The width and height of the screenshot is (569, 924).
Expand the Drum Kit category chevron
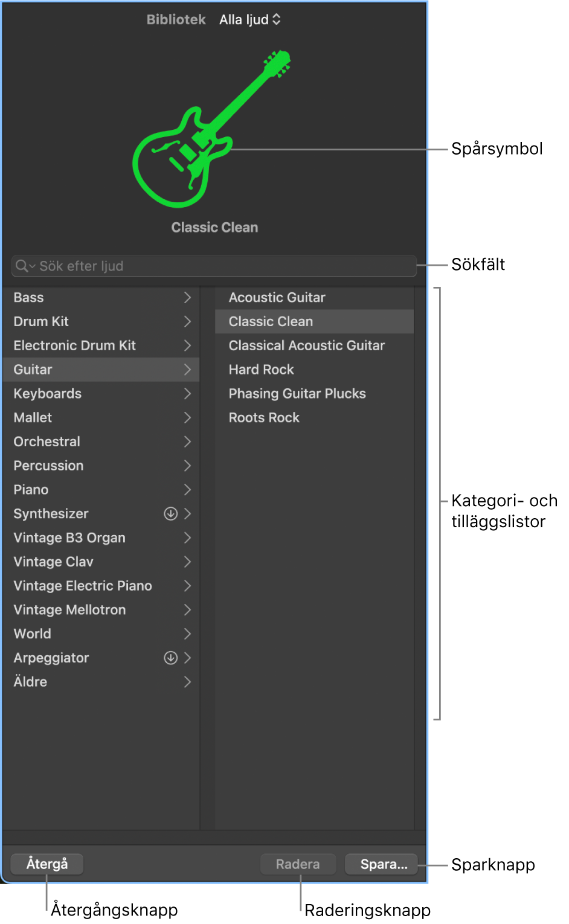[x=187, y=322]
